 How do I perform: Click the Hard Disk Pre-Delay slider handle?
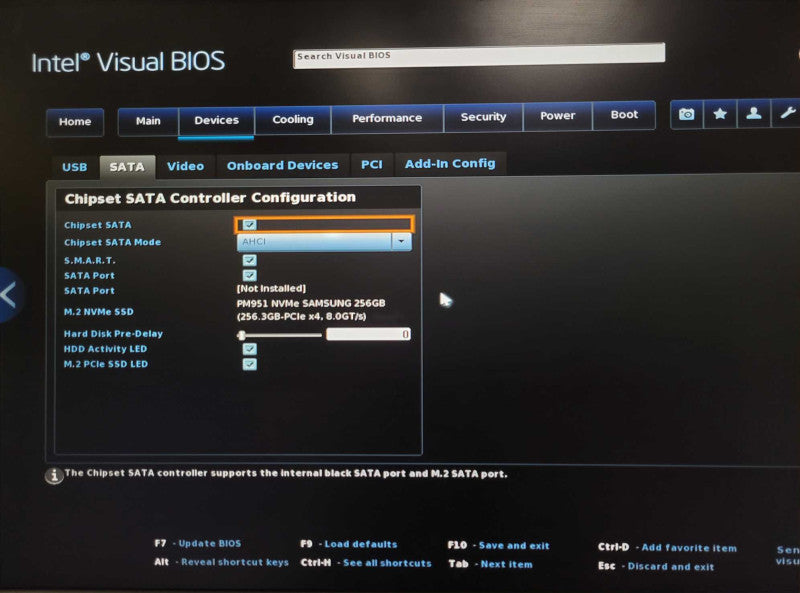click(x=241, y=335)
